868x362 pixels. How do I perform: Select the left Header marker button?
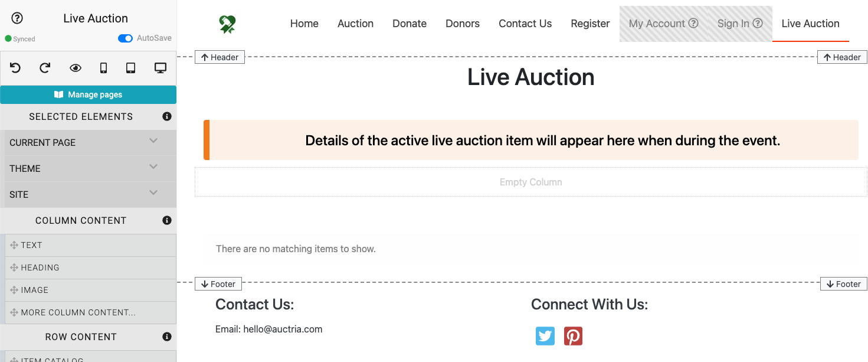click(x=220, y=57)
